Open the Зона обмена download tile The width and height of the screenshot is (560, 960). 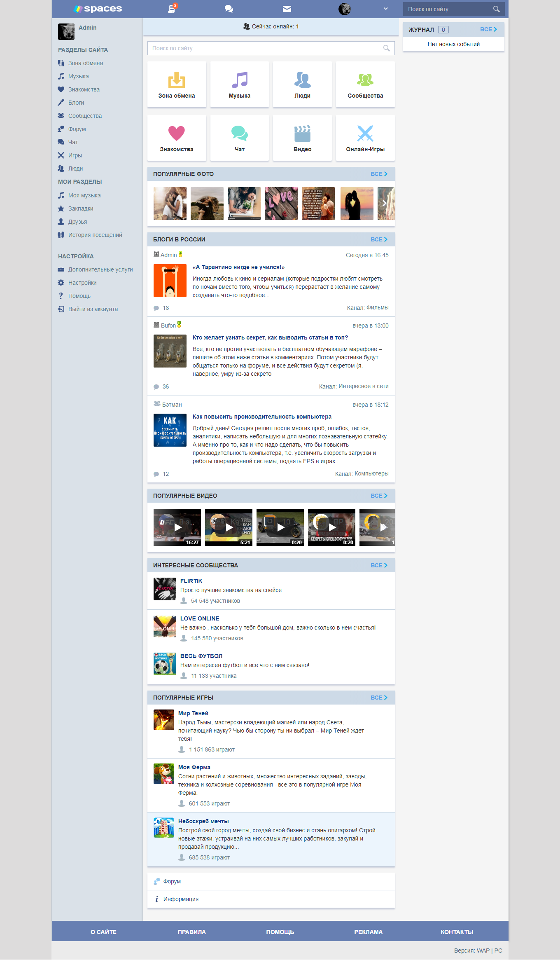[177, 84]
